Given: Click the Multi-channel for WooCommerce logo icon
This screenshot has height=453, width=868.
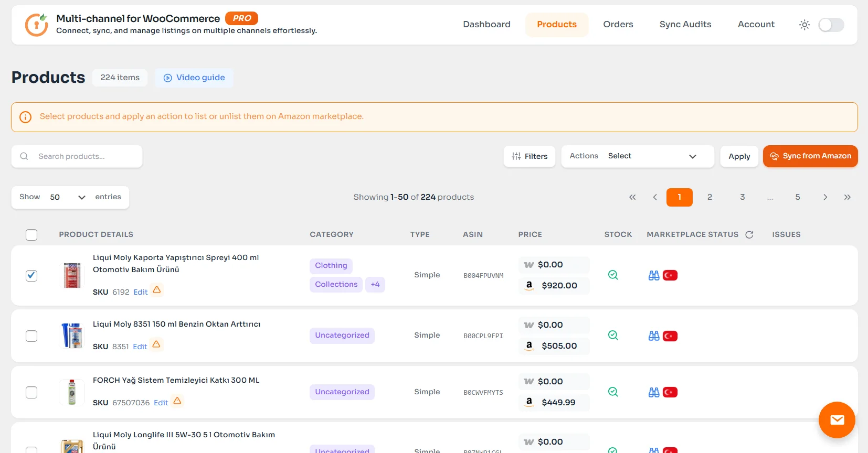Looking at the screenshot, I should [x=37, y=25].
